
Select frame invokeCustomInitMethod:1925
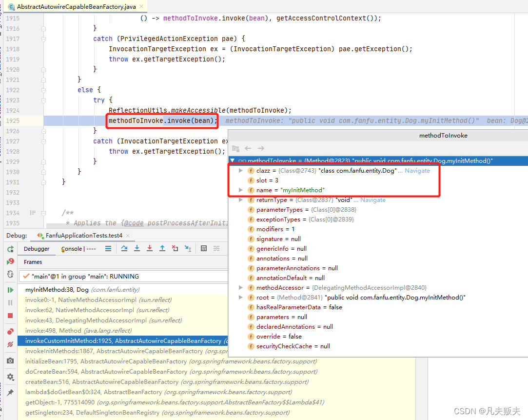pos(123,341)
